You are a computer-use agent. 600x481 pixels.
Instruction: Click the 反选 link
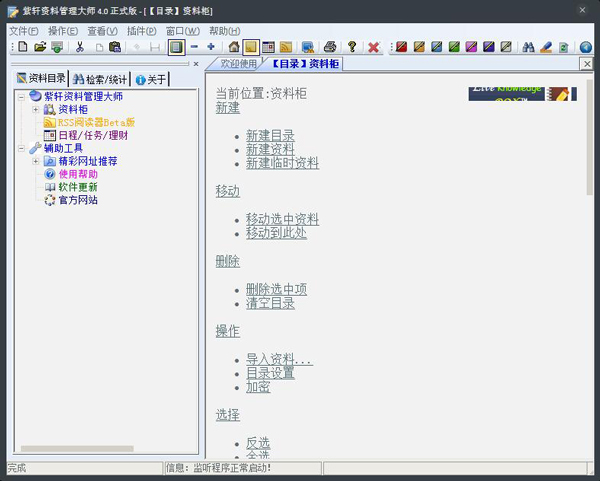[258, 443]
